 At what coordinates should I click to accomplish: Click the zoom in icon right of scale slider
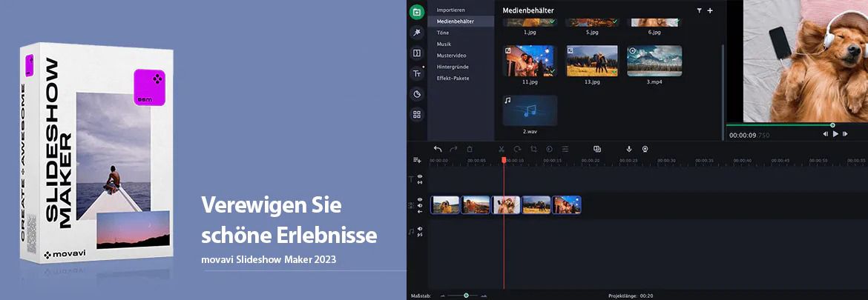[484, 296]
